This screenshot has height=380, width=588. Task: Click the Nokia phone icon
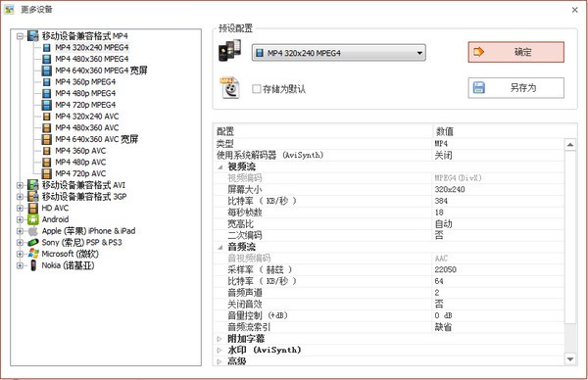[x=33, y=265]
